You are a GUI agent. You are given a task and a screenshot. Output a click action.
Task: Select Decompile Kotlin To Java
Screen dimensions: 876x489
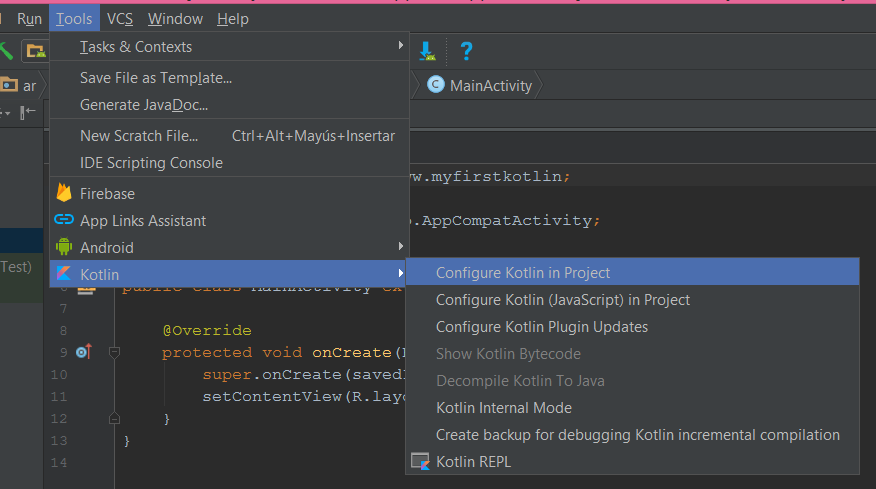tap(632, 381)
